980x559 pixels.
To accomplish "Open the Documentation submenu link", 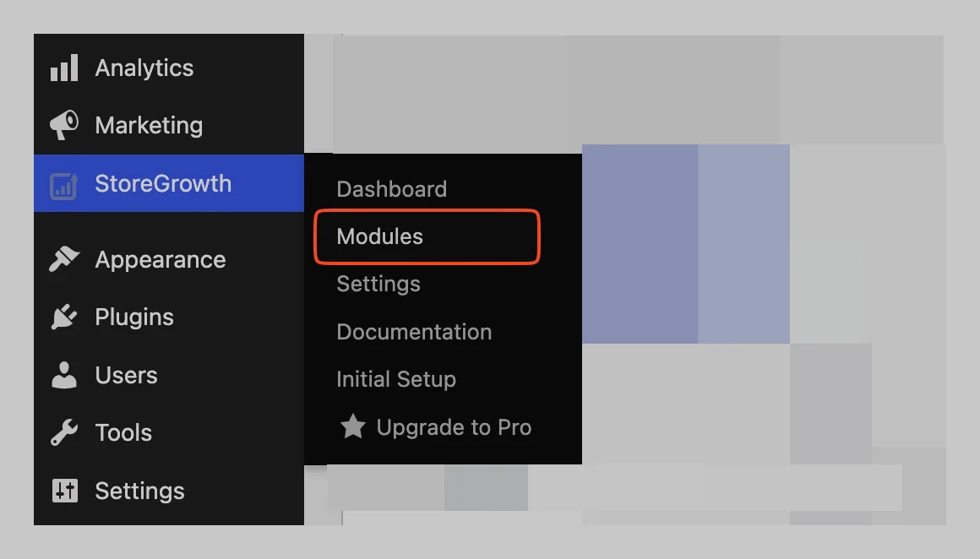I will 414,332.
